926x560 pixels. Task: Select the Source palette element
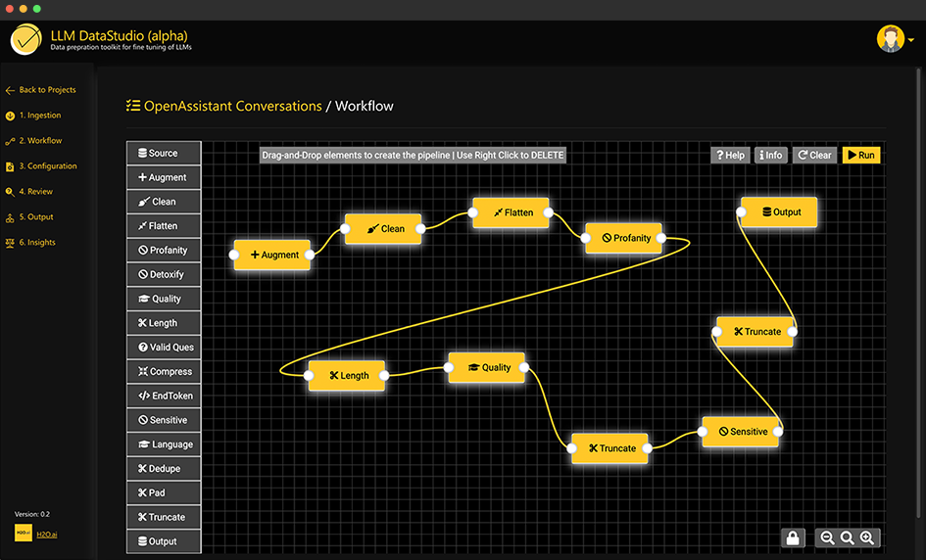[164, 153]
